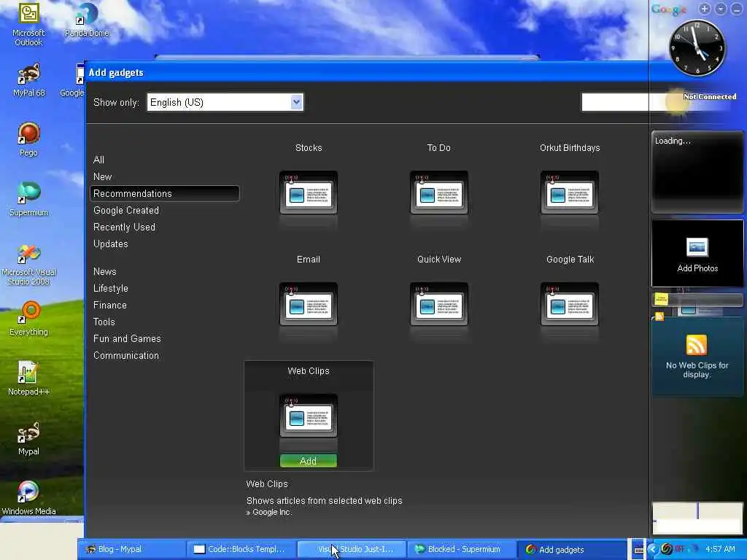Screen dimensions: 747x560
Task: Show hidden tray icons arrow
Action: tap(652, 549)
